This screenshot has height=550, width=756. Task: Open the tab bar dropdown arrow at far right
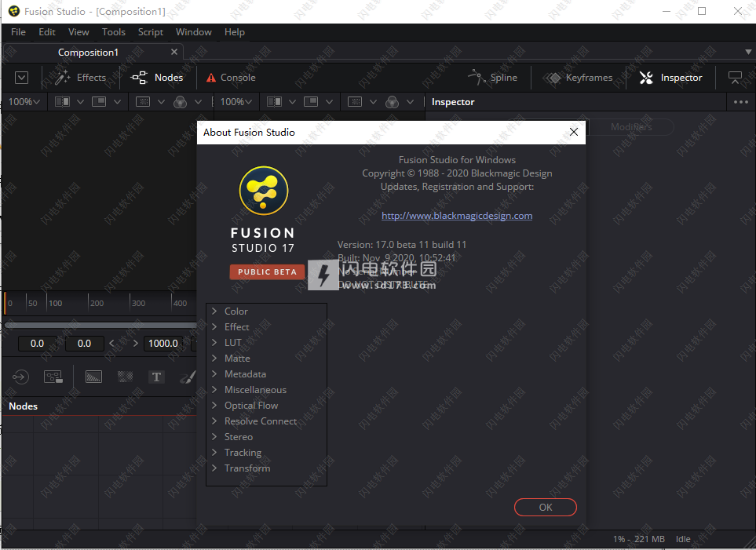748,52
